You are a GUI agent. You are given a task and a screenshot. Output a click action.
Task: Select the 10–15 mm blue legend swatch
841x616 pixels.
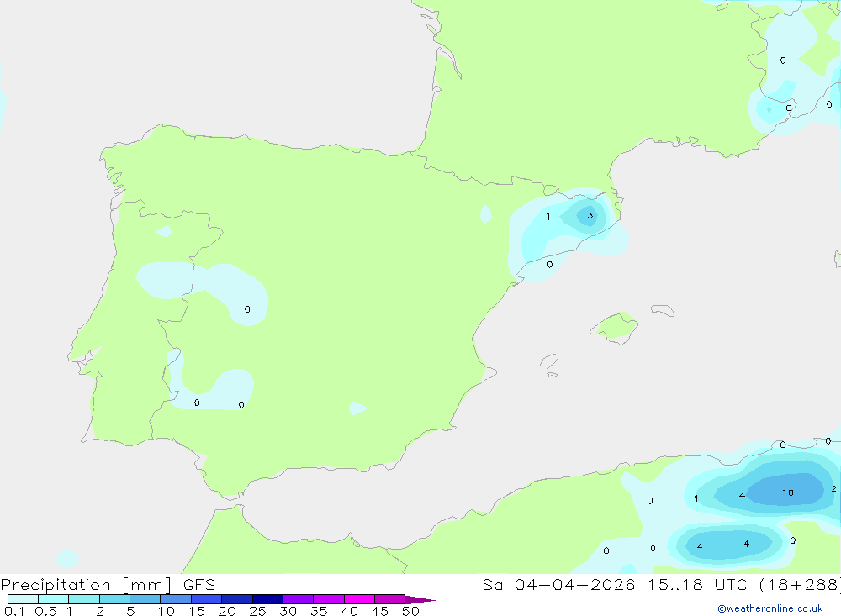[176, 599]
